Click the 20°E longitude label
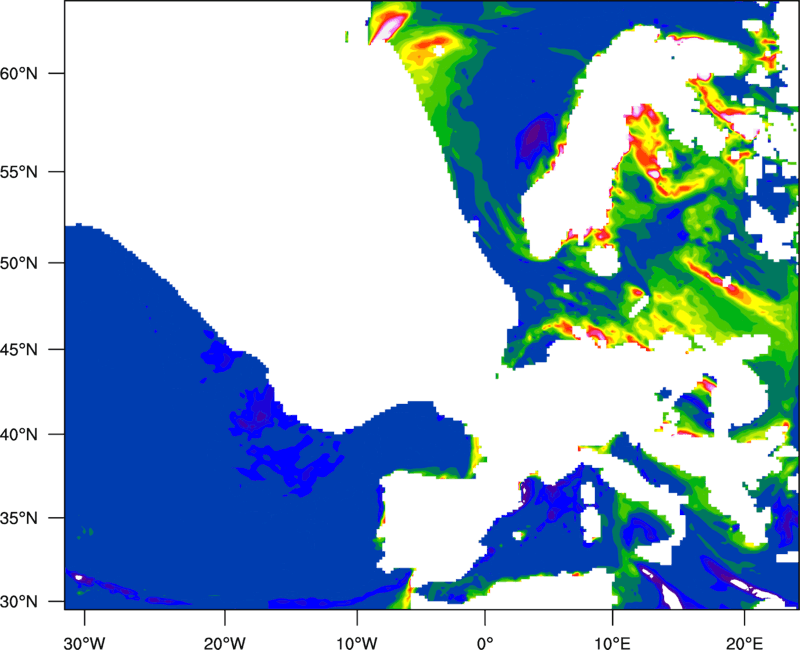 point(744,643)
